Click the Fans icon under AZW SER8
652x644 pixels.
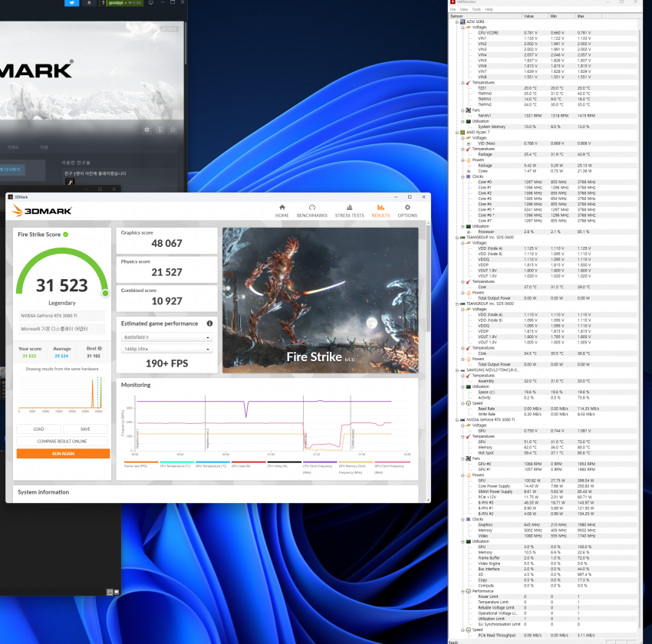(x=468, y=110)
